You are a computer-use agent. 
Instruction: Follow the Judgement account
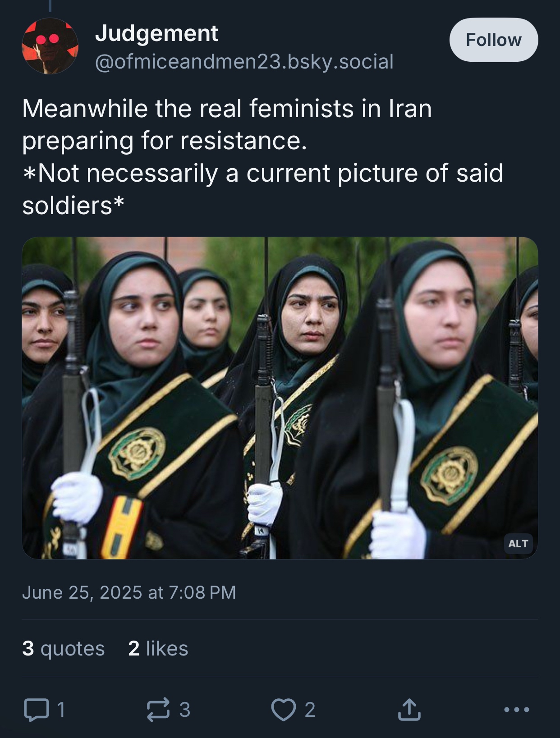[494, 40]
